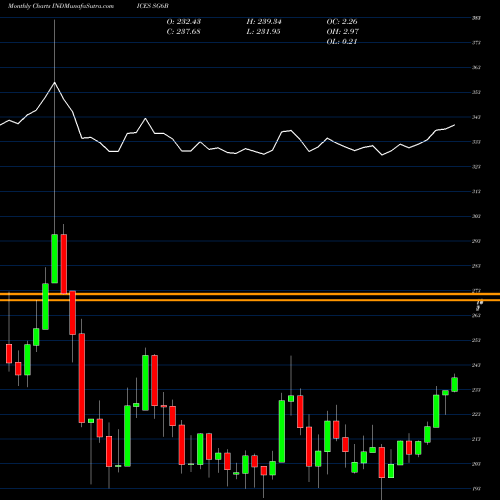Click the "Monthly Charts INDMunafaSutra.com" title text
This screenshot has height=500, width=500.
(x=61, y=6)
